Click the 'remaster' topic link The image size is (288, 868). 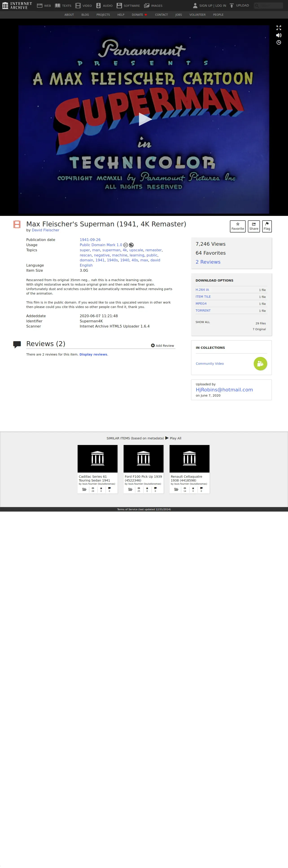click(x=153, y=250)
